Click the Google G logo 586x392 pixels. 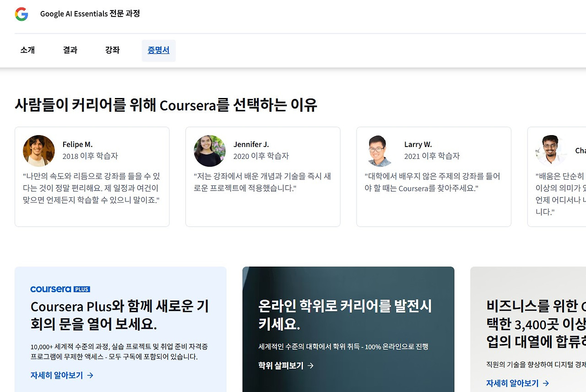pos(22,14)
